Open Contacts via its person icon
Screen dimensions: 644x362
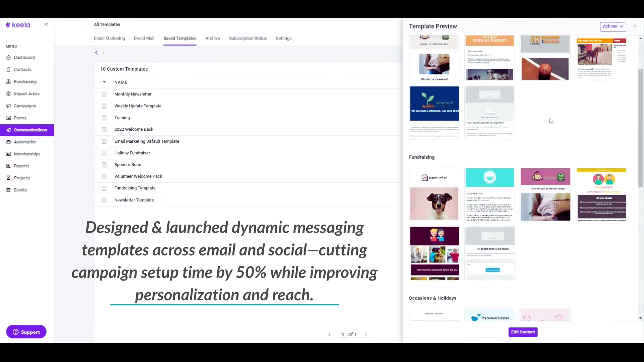(x=9, y=69)
